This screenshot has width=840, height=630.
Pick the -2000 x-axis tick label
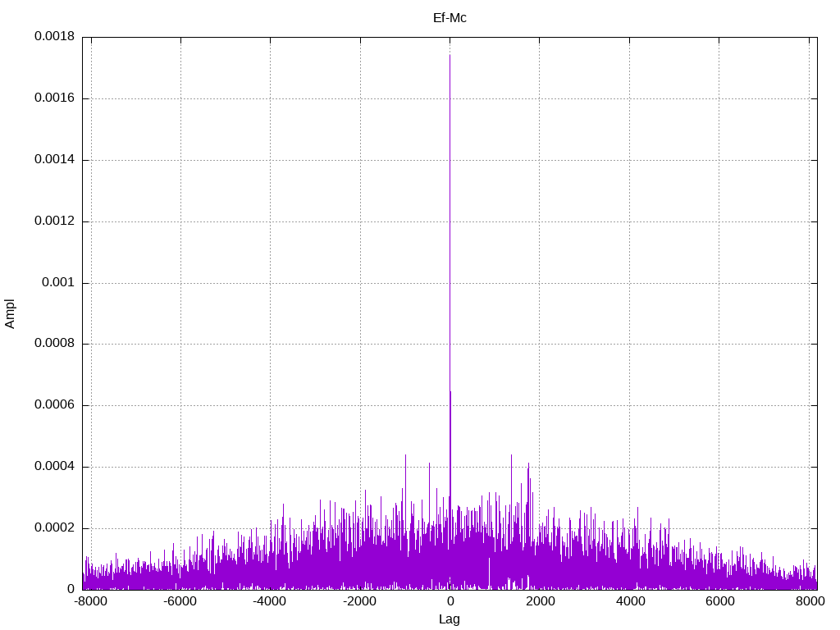[x=359, y=602]
